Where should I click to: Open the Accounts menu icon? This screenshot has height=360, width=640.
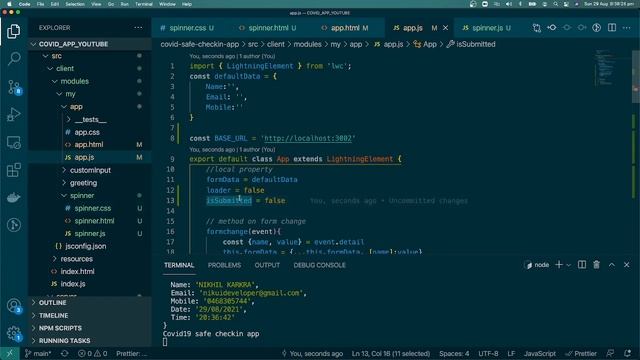(x=13, y=305)
